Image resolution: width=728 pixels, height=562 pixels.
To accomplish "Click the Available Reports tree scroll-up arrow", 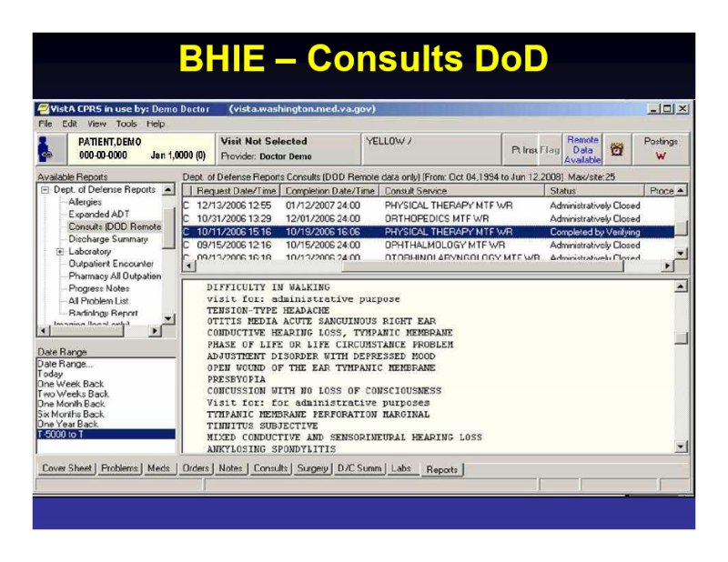I will [x=168, y=189].
